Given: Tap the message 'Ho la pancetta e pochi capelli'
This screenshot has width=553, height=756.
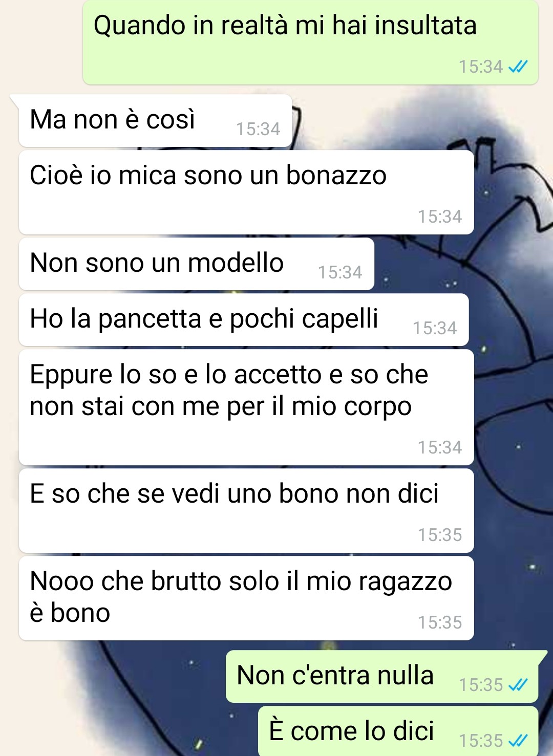Looking at the screenshot, I should pos(244,319).
